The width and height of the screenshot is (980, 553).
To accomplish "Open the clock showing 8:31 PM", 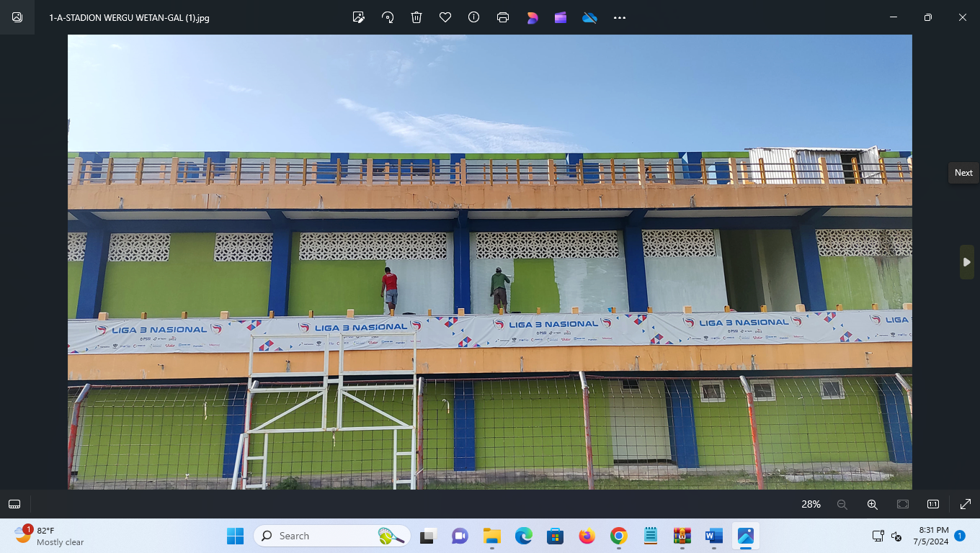I will 931,536.
